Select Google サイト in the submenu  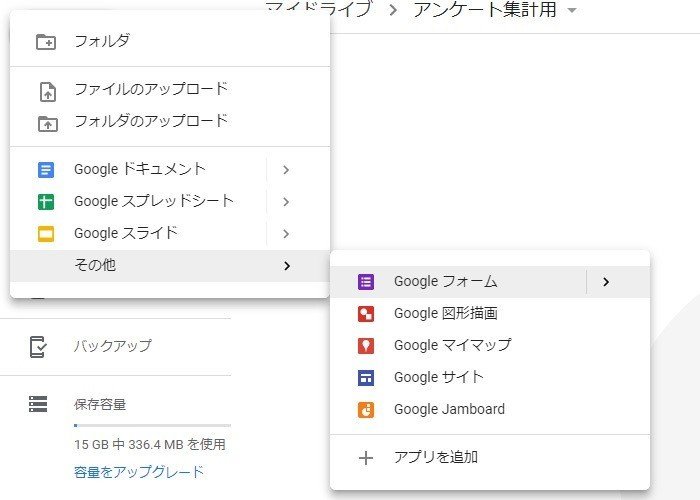(490, 378)
